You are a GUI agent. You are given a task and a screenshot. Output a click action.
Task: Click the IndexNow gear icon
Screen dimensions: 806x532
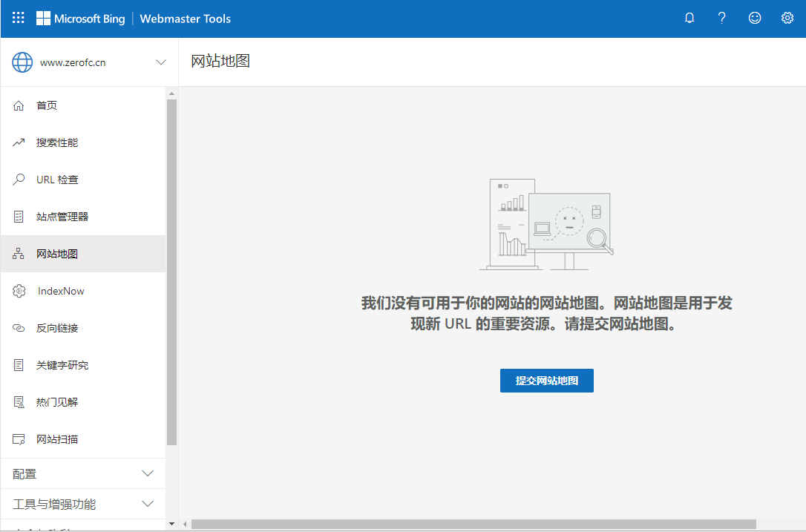coord(19,291)
